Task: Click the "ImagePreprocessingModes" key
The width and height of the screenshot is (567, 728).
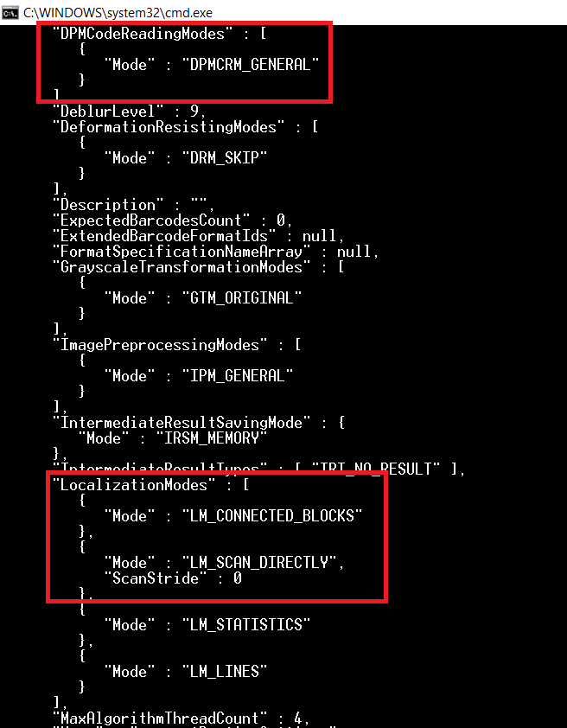Action: 160,344
